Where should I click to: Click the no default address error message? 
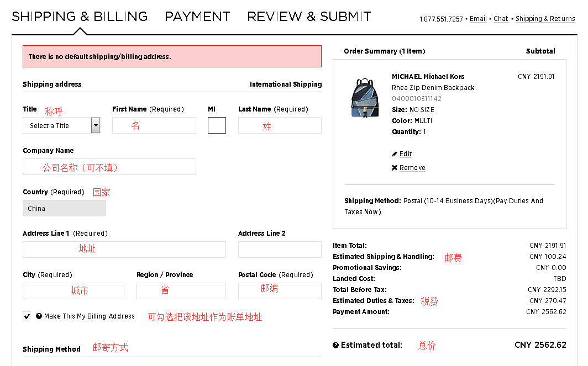(172, 56)
